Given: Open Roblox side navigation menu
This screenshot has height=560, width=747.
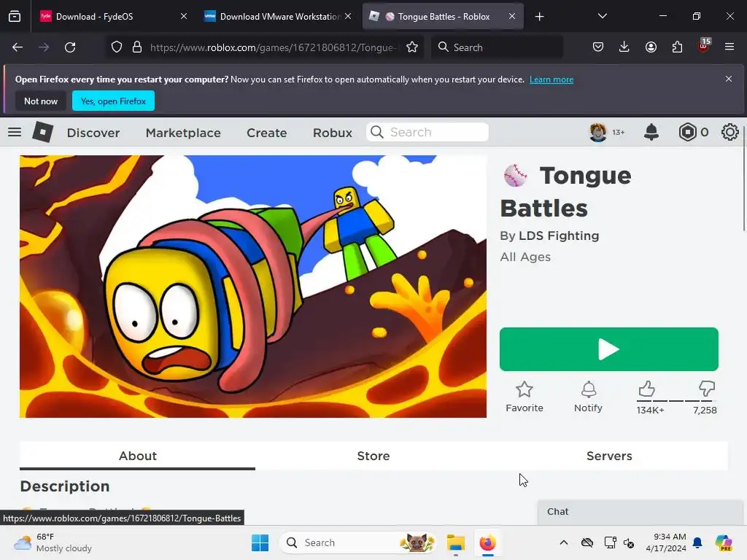Looking at the screenshot, I should click(15, 132).
